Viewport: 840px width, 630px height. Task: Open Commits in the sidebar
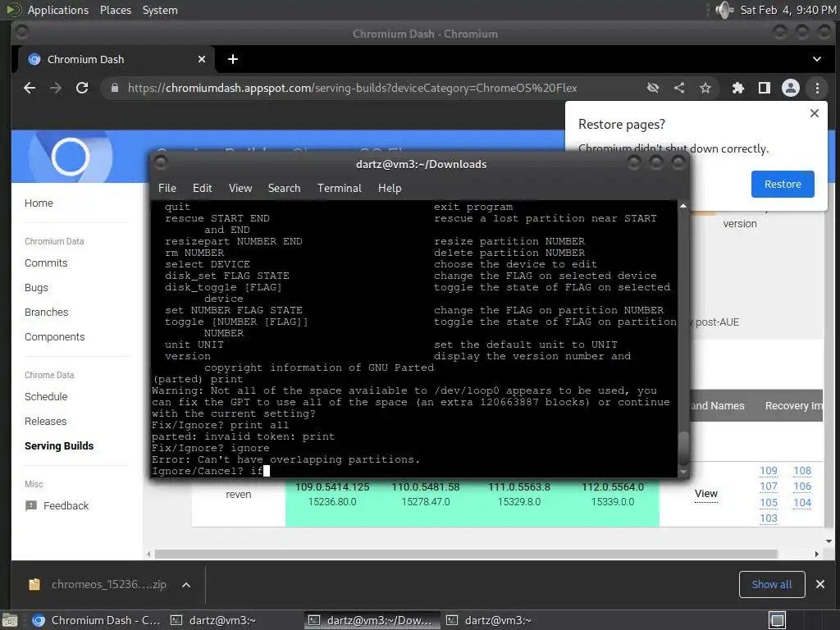[x=46, y=263]
